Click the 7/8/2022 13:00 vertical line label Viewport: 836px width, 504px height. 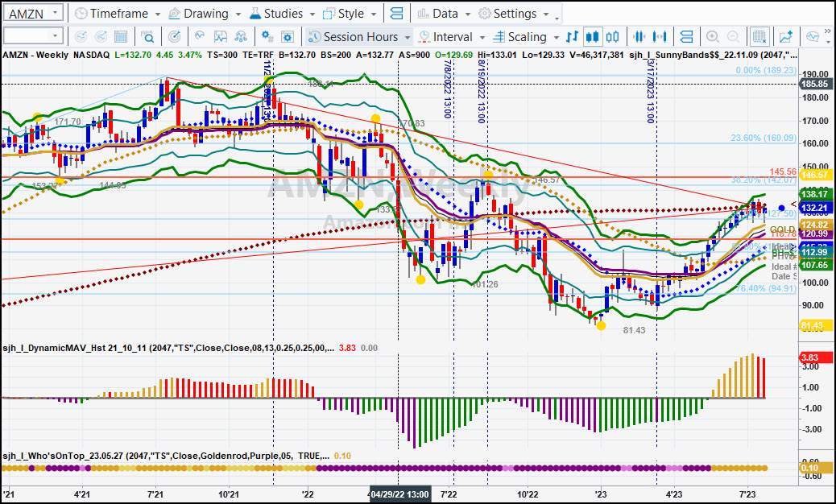coord(447,89)
